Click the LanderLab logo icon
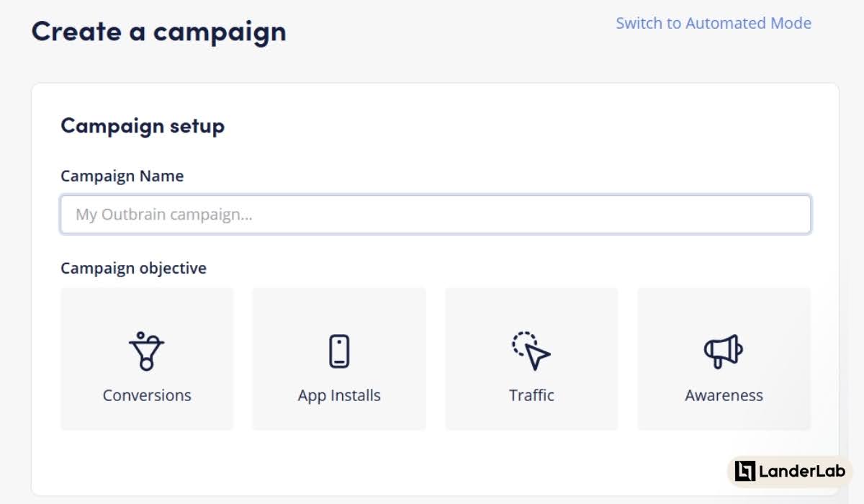This screenshot has height=504, width=864. pos(744,471)
